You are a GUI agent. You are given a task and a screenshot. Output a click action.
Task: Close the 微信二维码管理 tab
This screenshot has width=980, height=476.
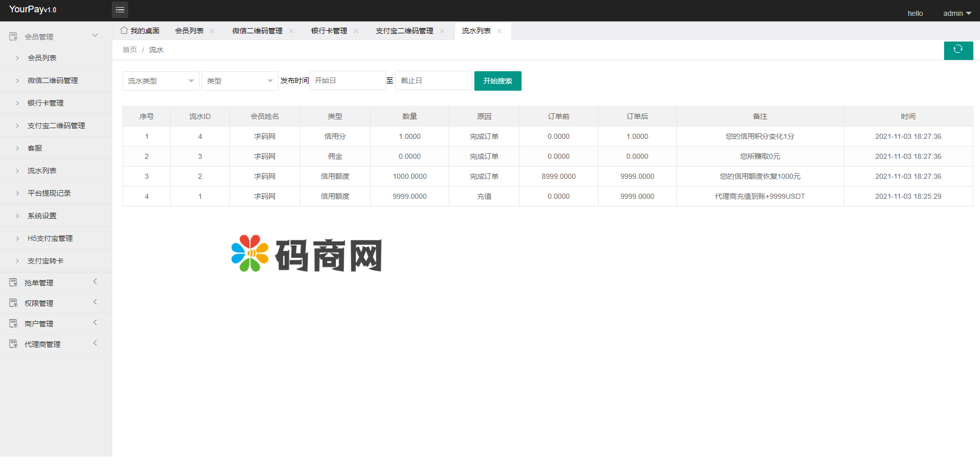[x=291, y=31]
